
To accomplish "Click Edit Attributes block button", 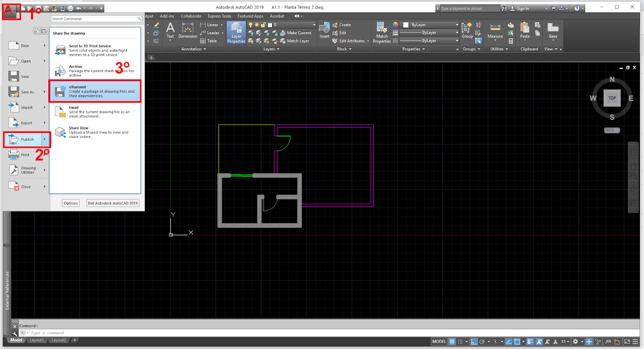I will (x=349, y=41).
